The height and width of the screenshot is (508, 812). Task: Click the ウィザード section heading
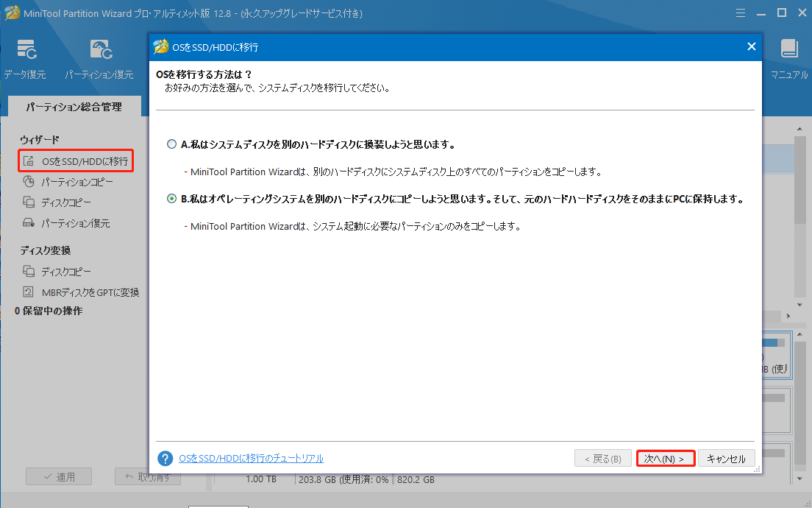pyautogui.click(x=40, y=139)
